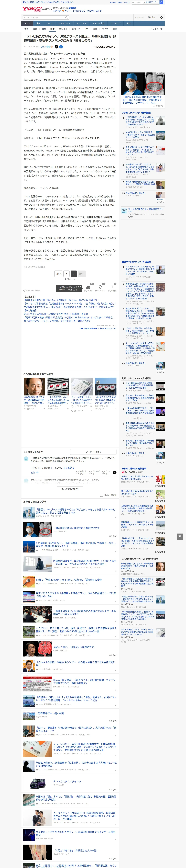
Task: Toggle コメント非表示 checkbox
Action: (102, 495)
